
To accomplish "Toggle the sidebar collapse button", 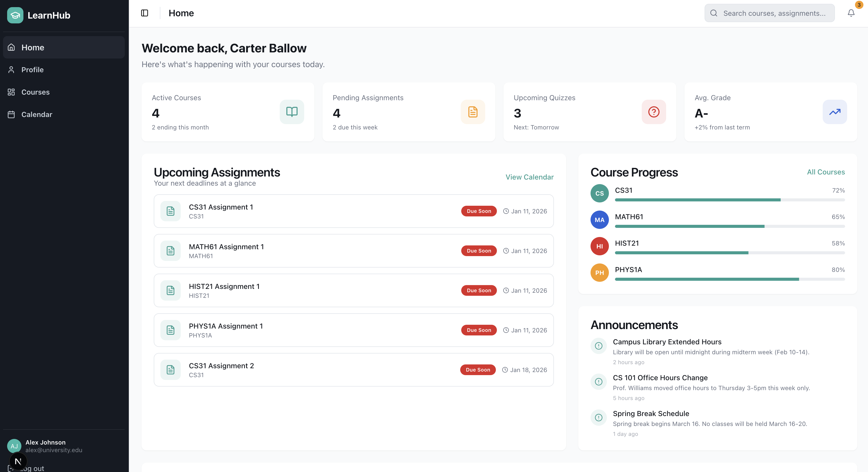I will [x=145, y=13].
